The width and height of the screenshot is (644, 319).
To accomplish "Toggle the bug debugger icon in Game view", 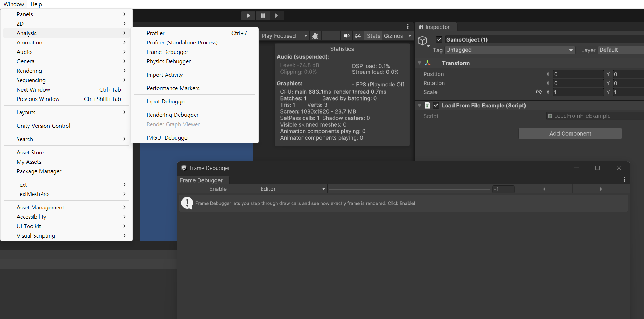I will point(315,36).
